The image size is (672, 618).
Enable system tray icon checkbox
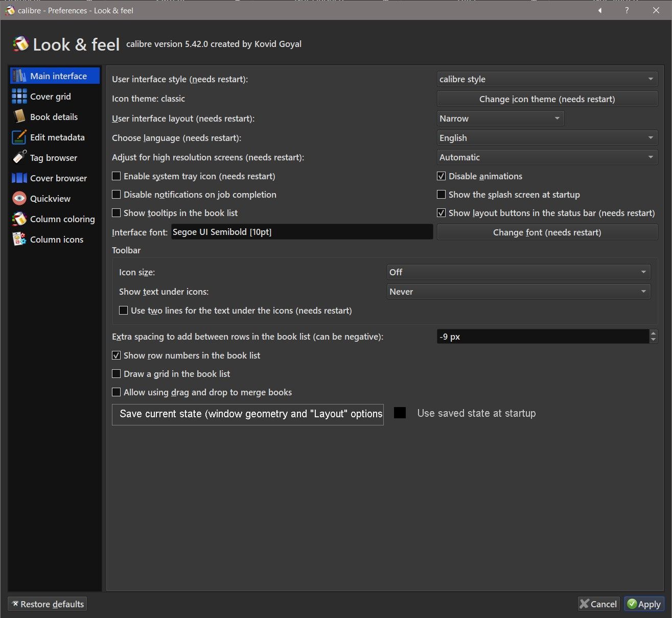[x=117, y=176]
